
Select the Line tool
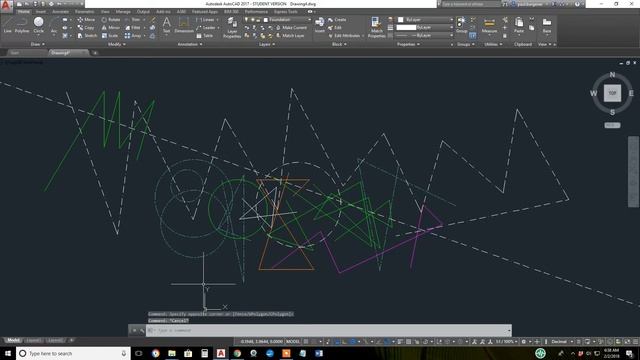7,24
